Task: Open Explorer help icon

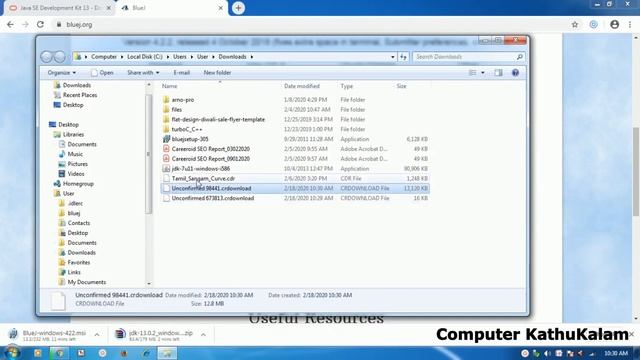Action: pos(516,73)
